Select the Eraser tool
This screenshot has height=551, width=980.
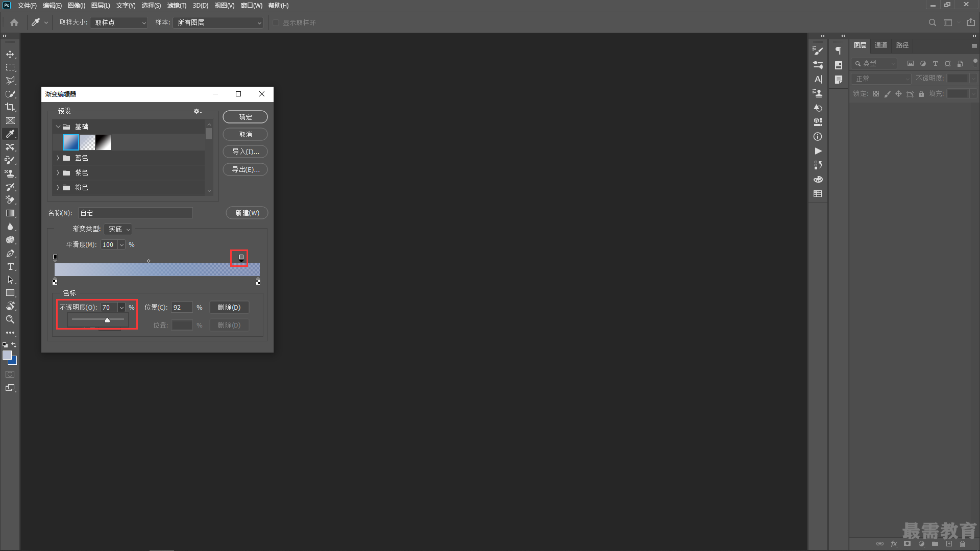[x=10, y=200]
